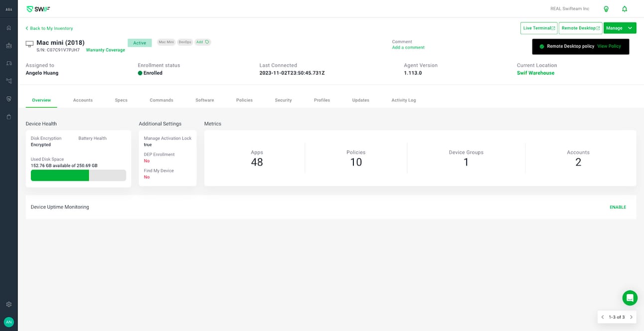Image resolution: width=644 pixels, height=331 pixels.
Task: Open the shopping bag sidebar icon
Action: point(8,117)
